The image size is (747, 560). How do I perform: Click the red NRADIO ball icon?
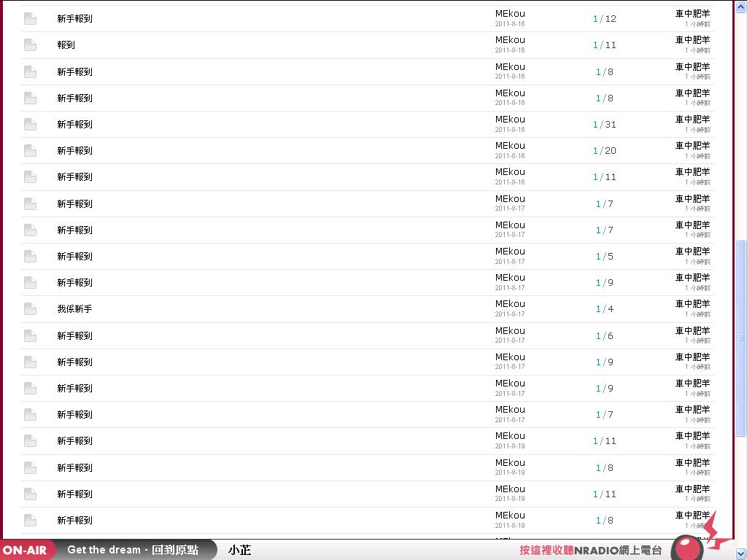[x=686, y=548]
